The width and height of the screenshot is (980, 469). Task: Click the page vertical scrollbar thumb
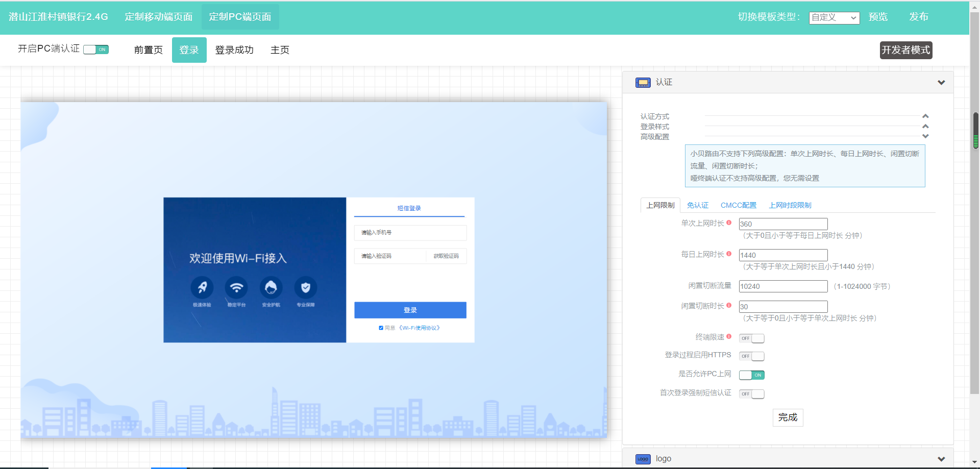tap(975, 204)
